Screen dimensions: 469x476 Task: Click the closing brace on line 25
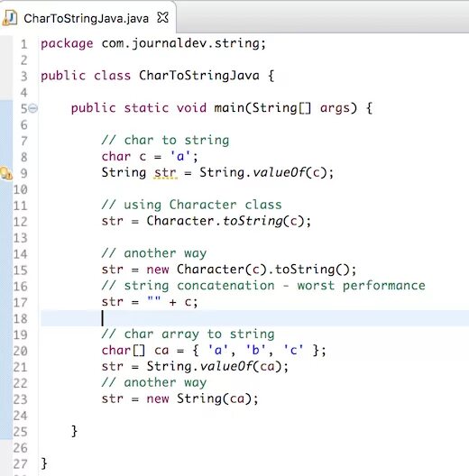[x=74, y=431]
